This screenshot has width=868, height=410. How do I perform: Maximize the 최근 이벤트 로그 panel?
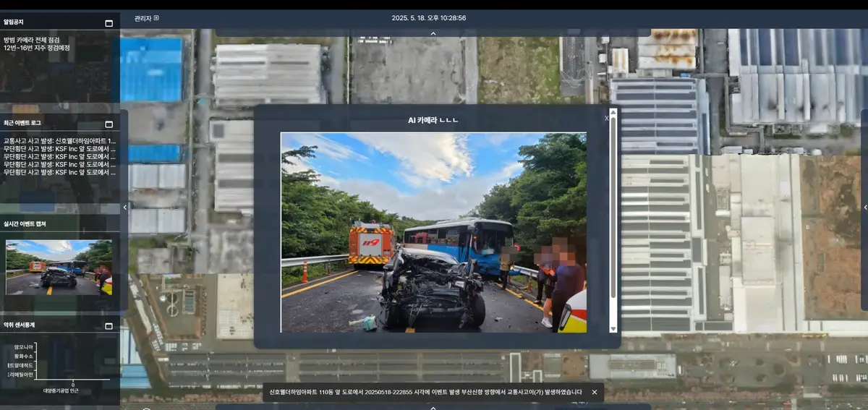(x=109, y=124)
